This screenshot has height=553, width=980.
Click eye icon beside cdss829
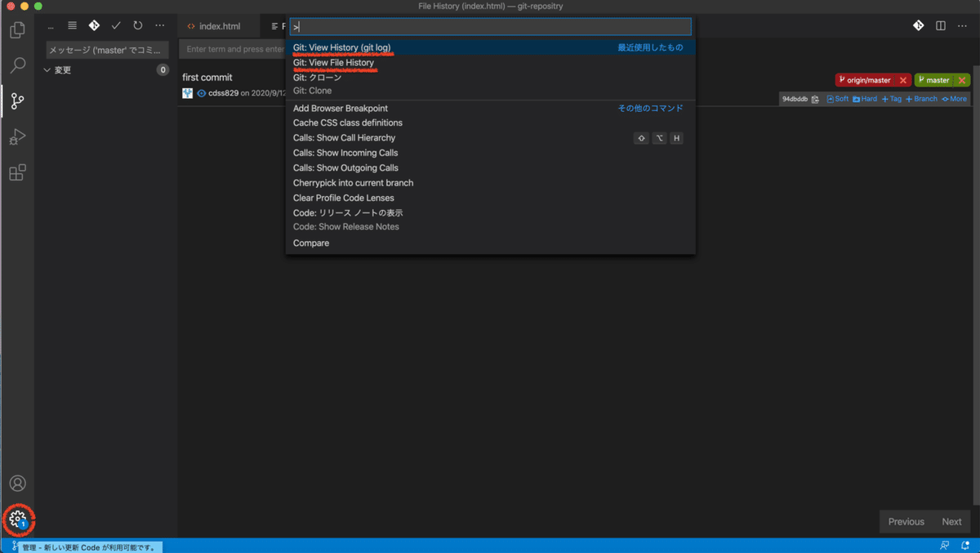[202, 93]
